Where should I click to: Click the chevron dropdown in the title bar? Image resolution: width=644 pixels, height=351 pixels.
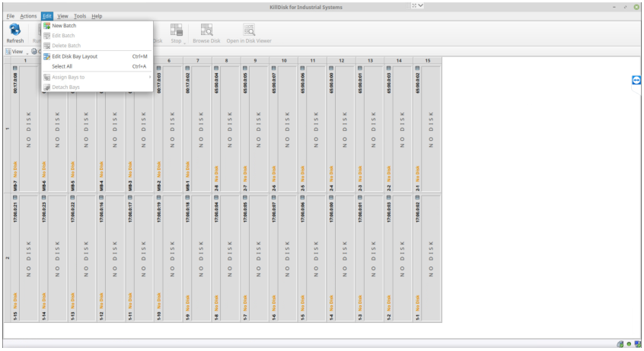[x=420, y=6]
